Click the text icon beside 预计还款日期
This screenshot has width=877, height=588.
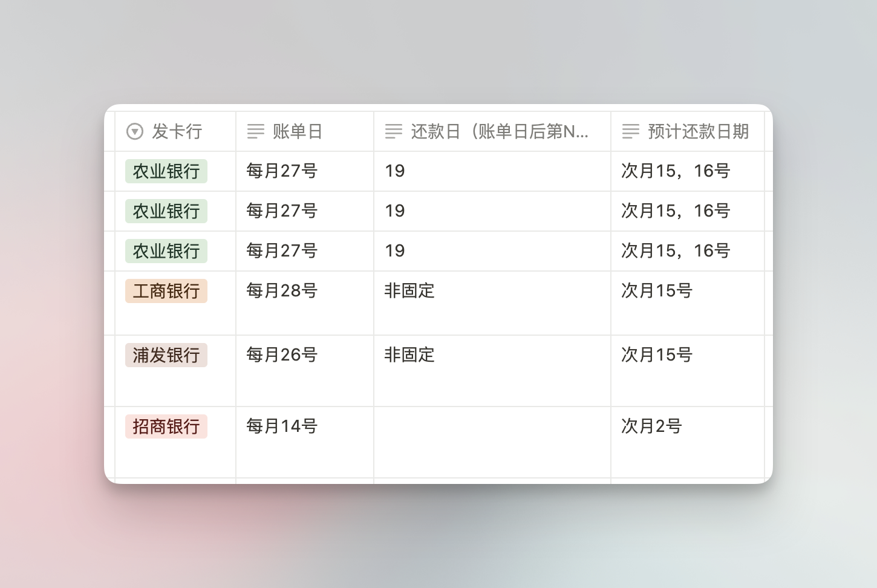click(631, 131)
